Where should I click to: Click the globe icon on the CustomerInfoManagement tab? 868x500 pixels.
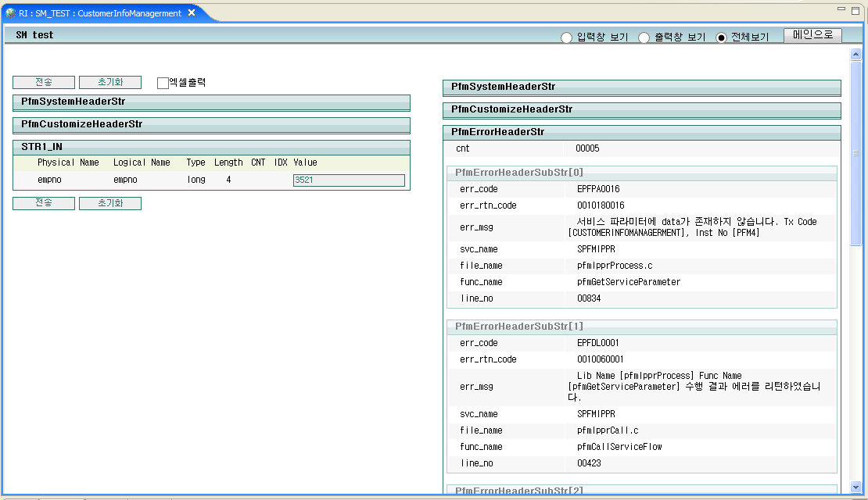pyautogui.click(x=9, y=12)
